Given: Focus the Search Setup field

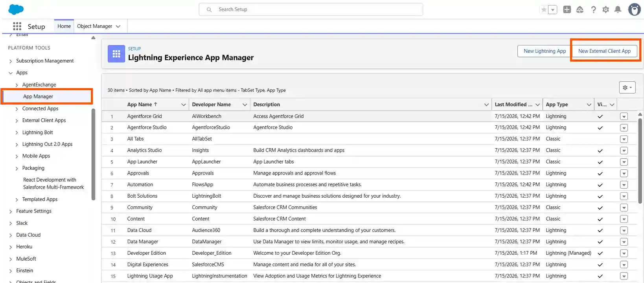Looking at the screenshot, I should 311,9.
